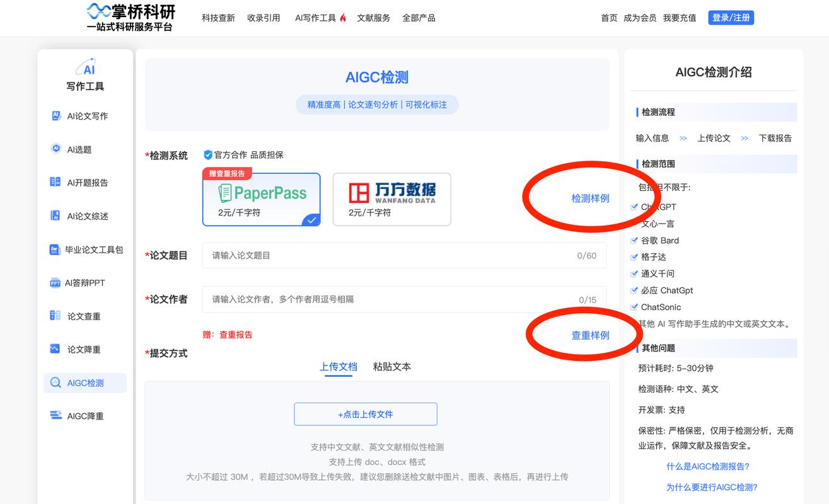The width and height of the screenshot is (829, 504).
Task: Click the 论文作者 input field
Action: click(404, 299)
